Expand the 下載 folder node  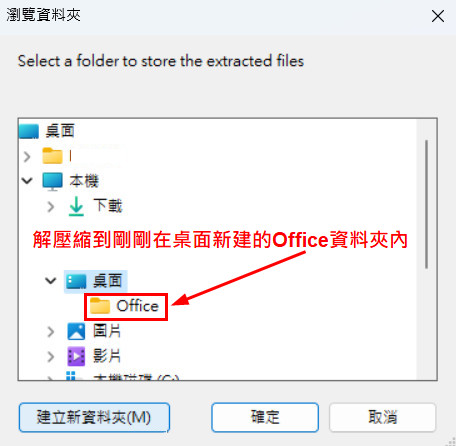51,207
